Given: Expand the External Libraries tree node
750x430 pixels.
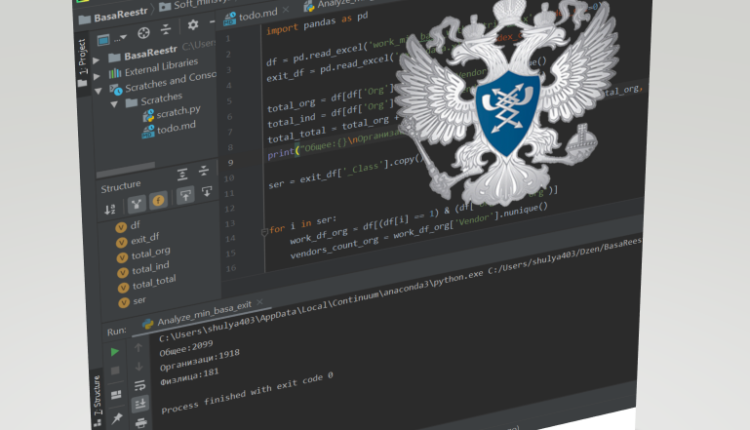Looking at the screenshot, I should point(97,73).
